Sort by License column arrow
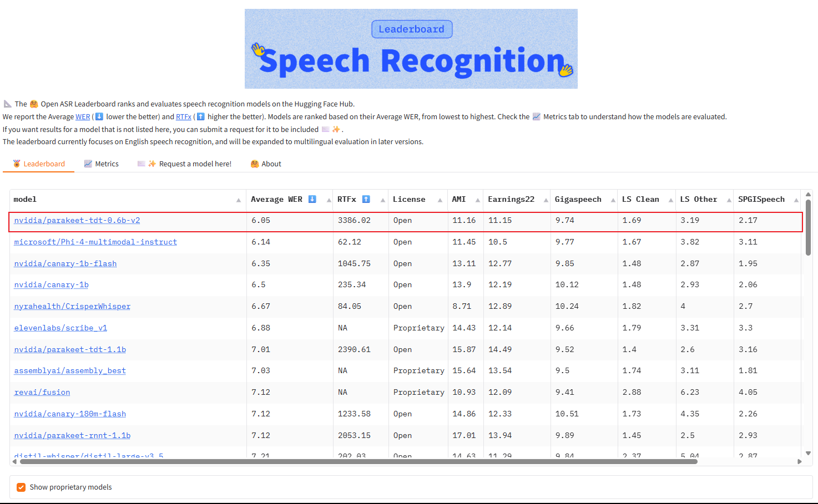818x504 pixels. click(440, 200)
